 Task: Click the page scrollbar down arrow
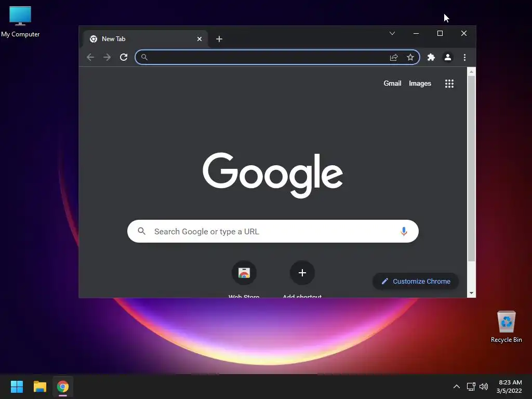471,293
